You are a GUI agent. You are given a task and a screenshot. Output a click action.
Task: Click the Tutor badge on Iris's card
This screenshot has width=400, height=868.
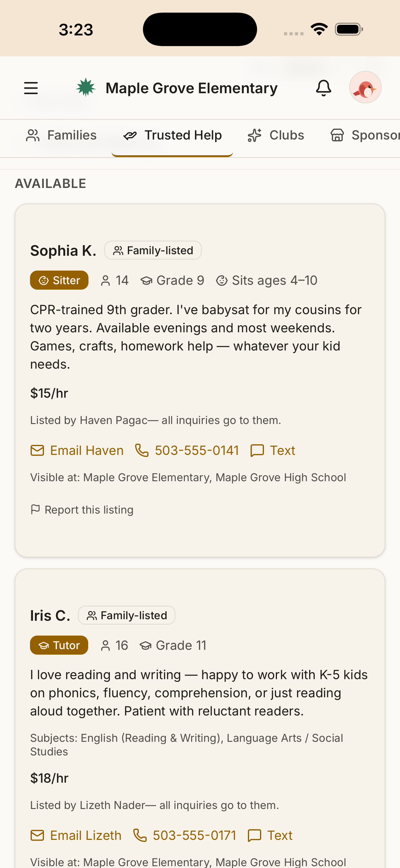click(59, 645)
